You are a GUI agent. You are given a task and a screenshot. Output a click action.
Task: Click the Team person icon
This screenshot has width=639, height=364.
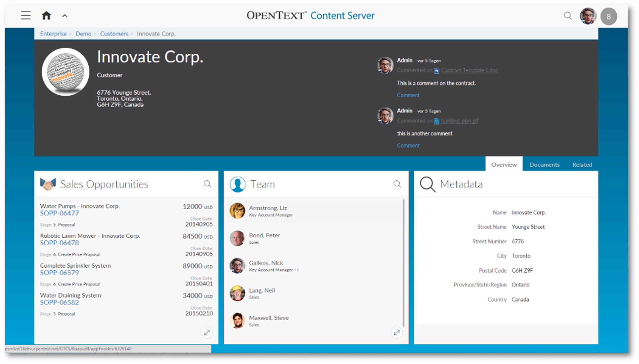coord(238,184)
